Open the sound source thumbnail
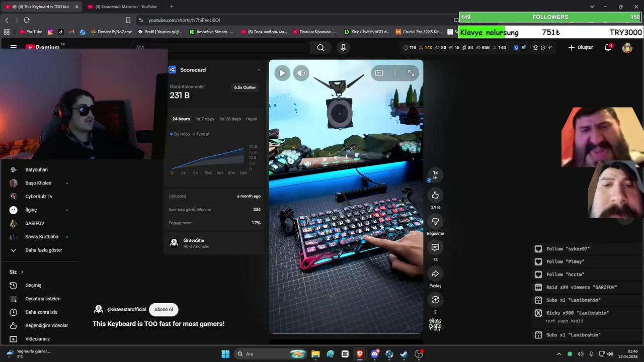Viewport: 644px width, 362px height. [x=435, y=325]
